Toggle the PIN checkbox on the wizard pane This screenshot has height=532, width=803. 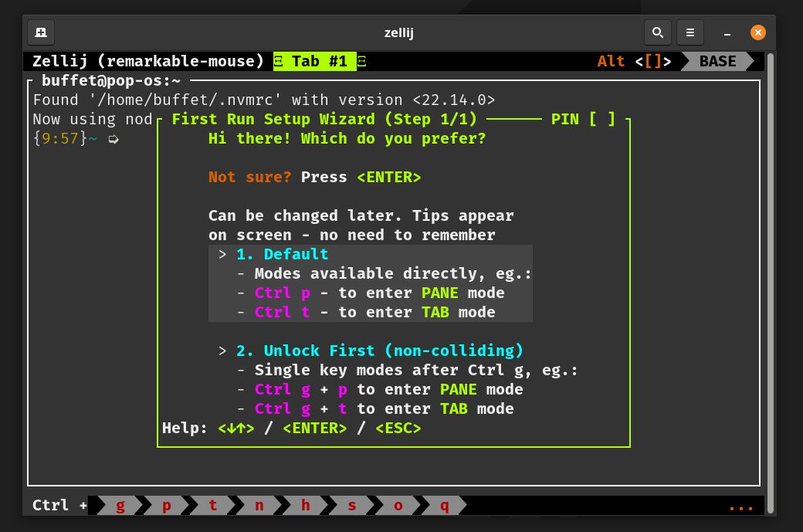(601, 120)
